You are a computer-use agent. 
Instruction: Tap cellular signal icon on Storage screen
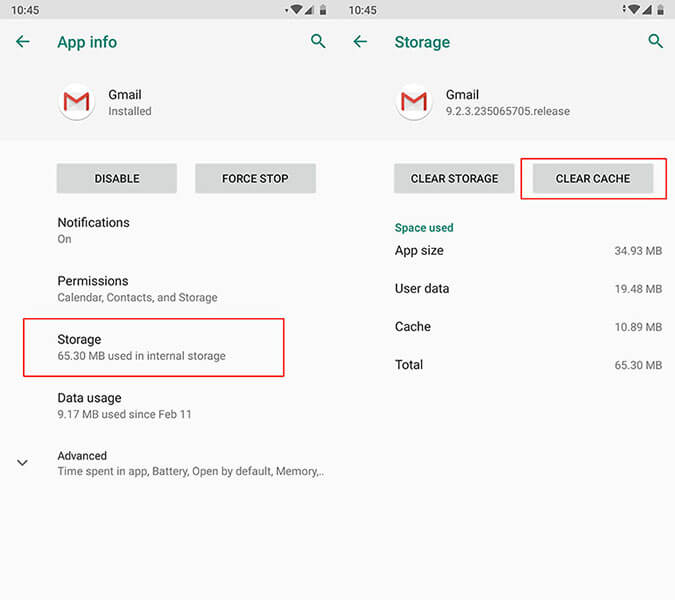pos(647,10)
